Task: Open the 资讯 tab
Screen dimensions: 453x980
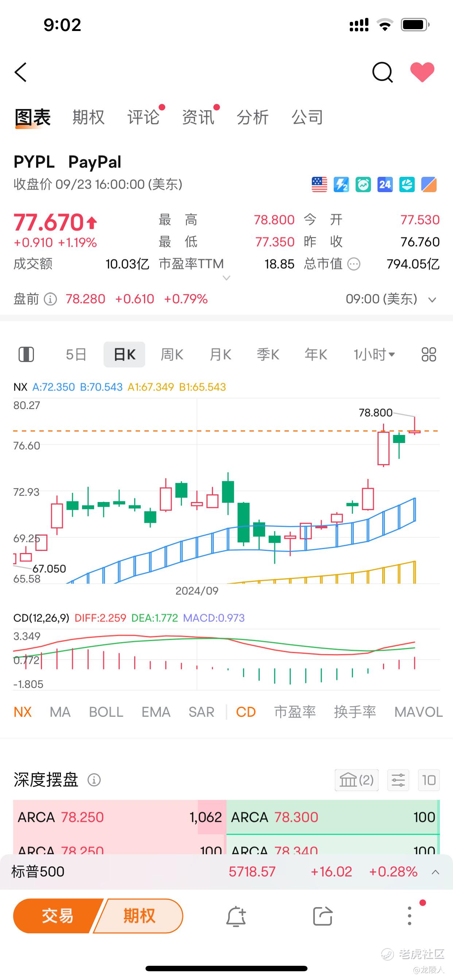Action: coord(198,117)
